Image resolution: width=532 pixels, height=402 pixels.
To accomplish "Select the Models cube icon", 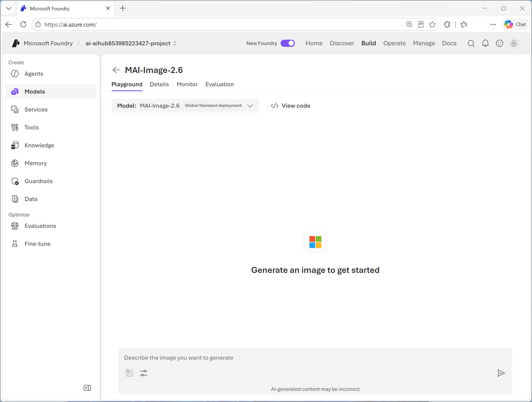I will tap(15, 92).
